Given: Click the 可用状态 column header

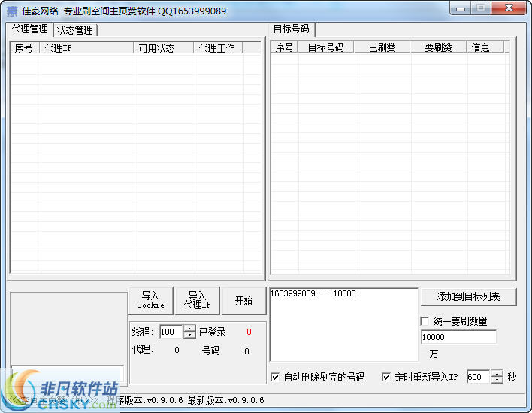Looking at the screenshot, I should [164, 48].
